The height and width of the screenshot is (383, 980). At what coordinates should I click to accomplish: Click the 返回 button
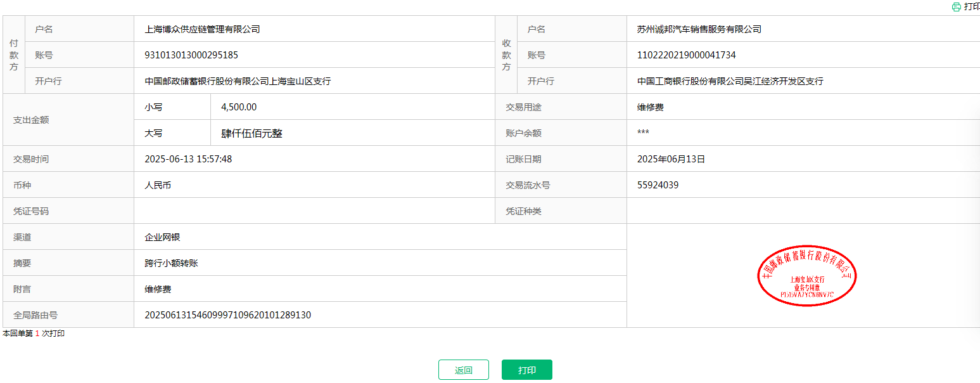(463, 370)
